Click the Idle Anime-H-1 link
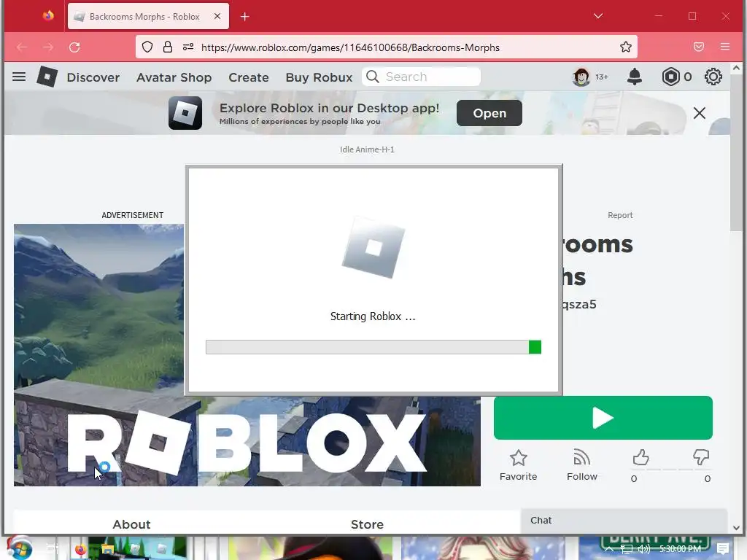747x560 pixels. click(367, 149)
